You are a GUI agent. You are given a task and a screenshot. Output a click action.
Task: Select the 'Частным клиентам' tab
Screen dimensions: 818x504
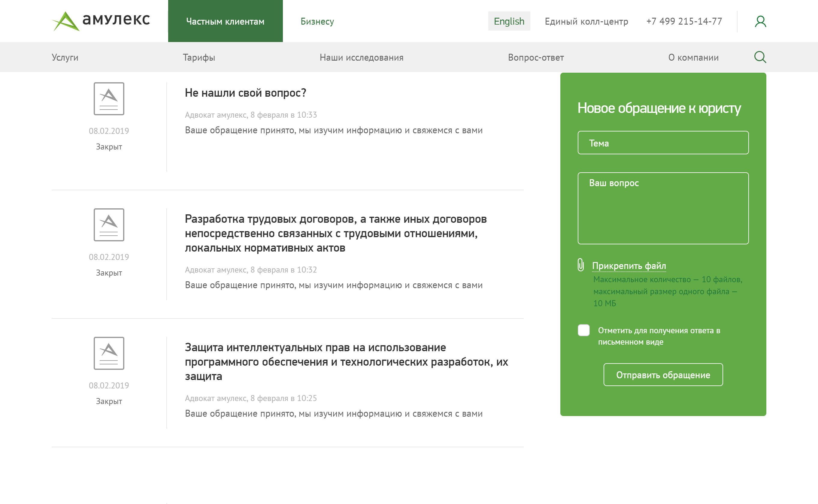[226, 21]
